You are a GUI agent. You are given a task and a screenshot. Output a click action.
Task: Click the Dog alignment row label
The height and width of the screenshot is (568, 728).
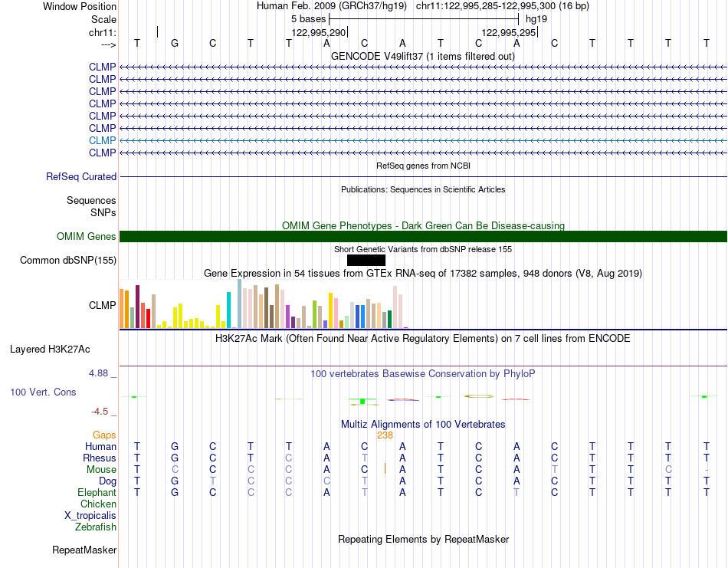[x=107, y=481]
